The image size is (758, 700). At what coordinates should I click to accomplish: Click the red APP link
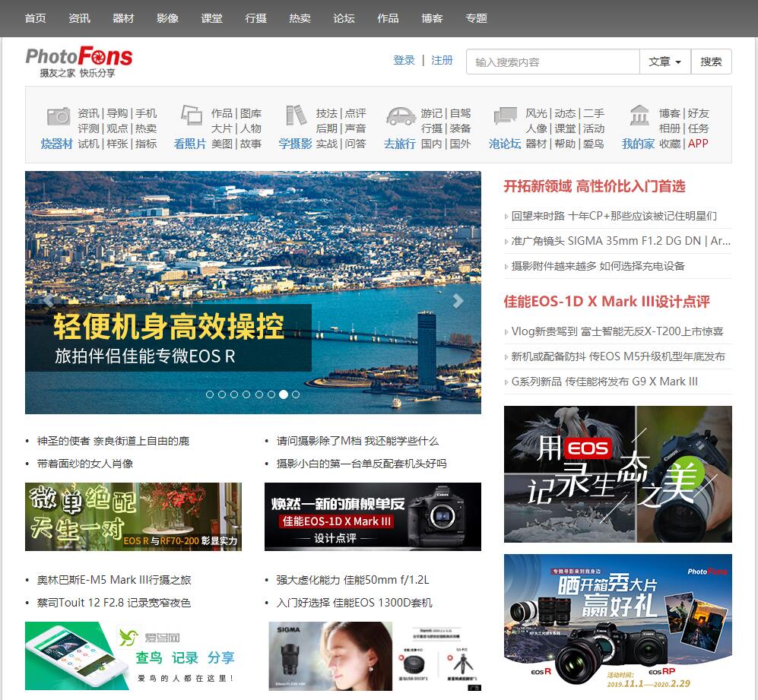698,144
